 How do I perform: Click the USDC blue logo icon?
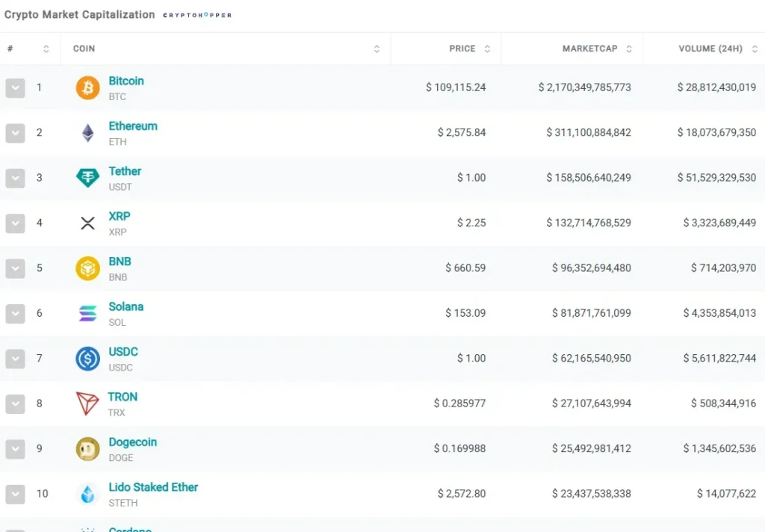[x=87, y=359]
